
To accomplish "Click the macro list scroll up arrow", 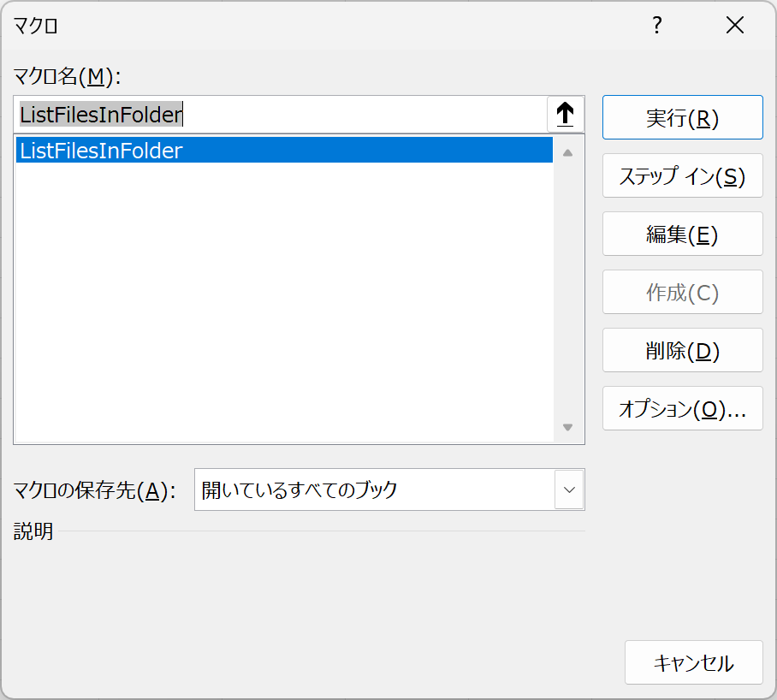I will (568, 153).
